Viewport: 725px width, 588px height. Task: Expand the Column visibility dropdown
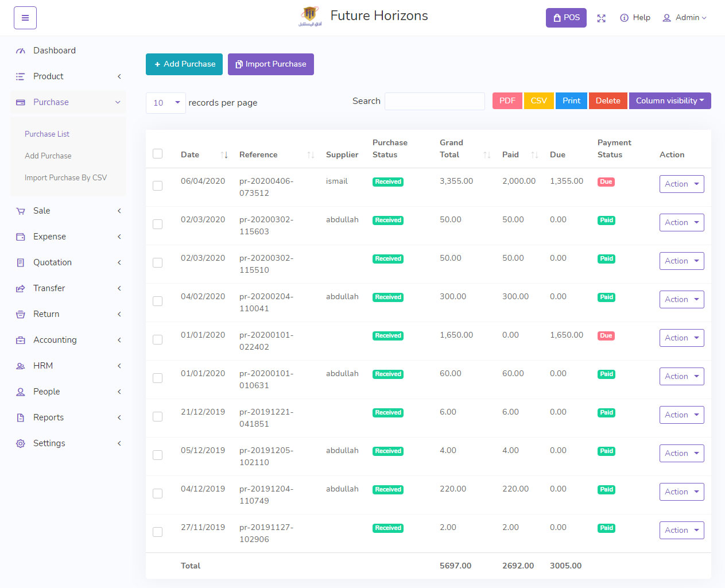pyautogui.click(x=669, y=101)
